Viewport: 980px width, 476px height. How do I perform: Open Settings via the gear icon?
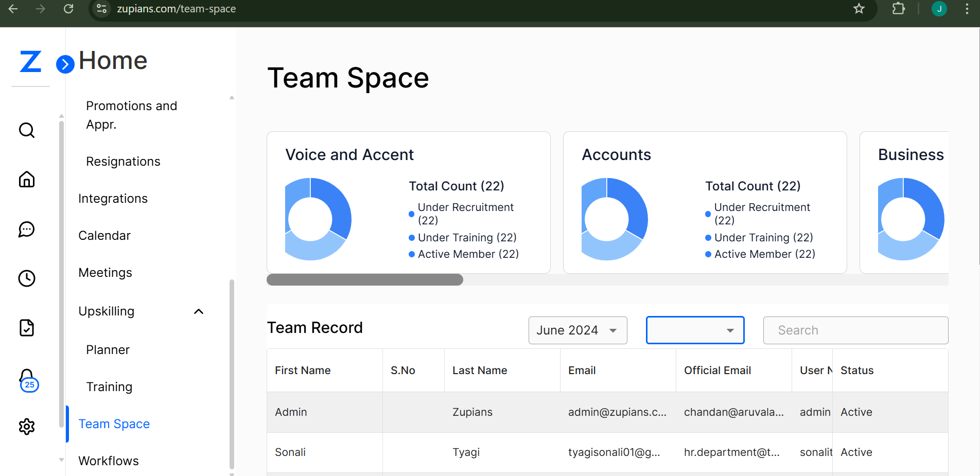tap(26, 427)
